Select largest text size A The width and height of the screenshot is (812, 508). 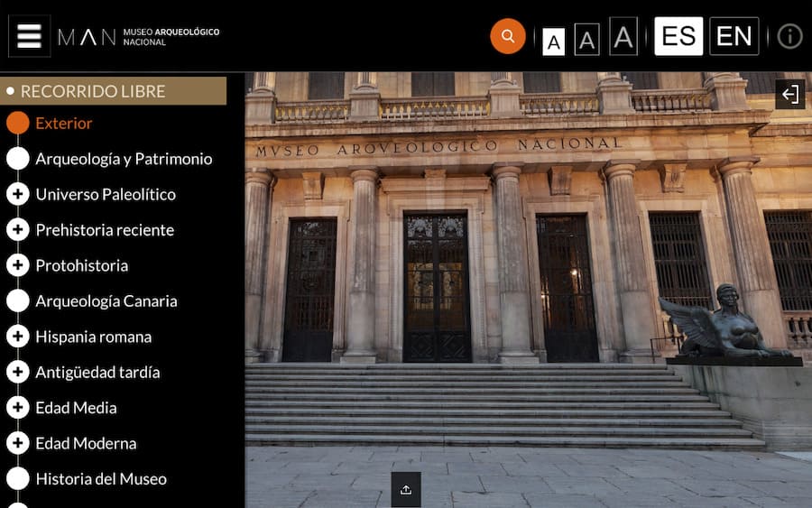[623, 37]
